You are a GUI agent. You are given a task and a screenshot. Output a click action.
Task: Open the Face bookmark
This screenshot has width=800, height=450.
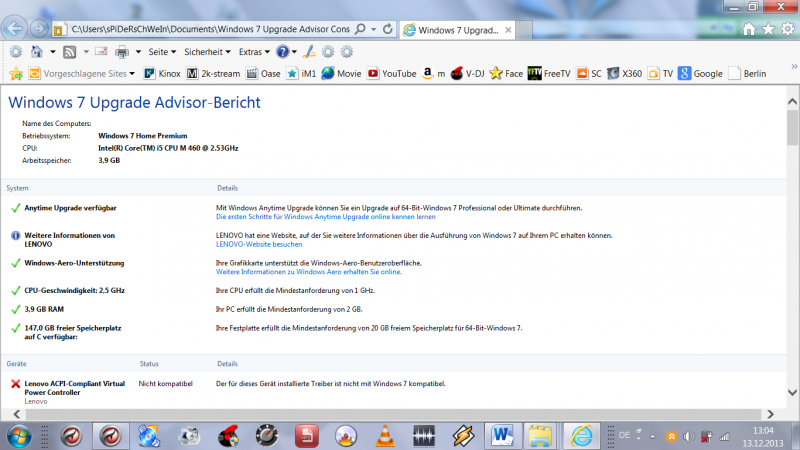pos(506,73)
